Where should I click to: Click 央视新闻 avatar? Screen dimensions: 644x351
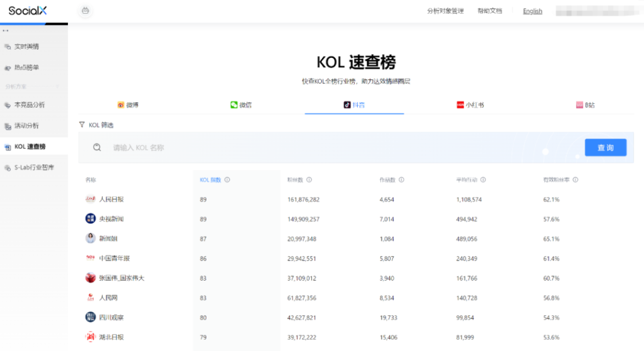click(91, 219)
